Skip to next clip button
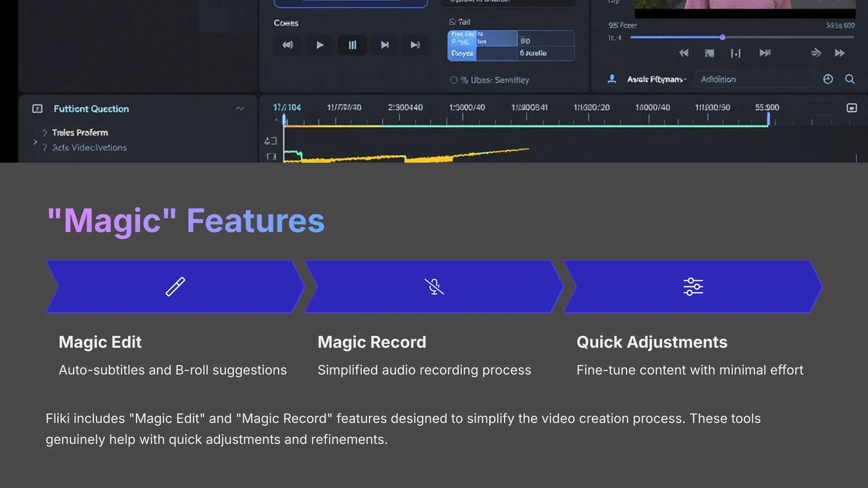 (x=384, y=45)
